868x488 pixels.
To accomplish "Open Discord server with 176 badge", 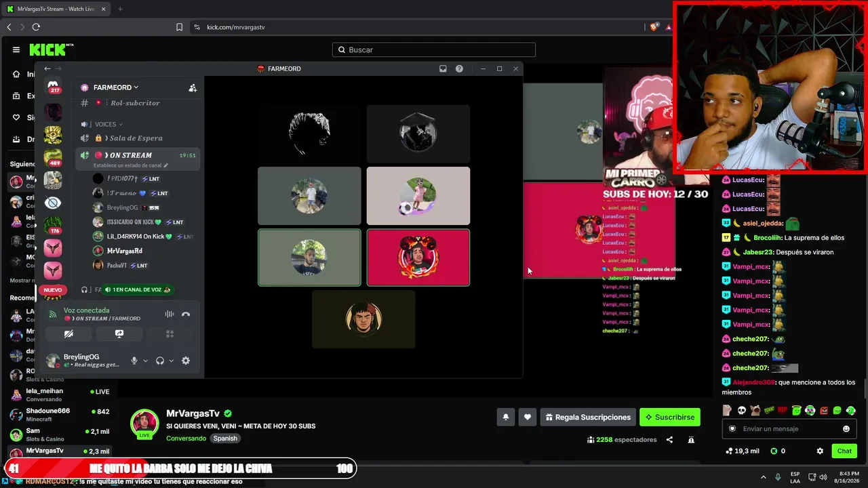I will click(x=53, y=224).
